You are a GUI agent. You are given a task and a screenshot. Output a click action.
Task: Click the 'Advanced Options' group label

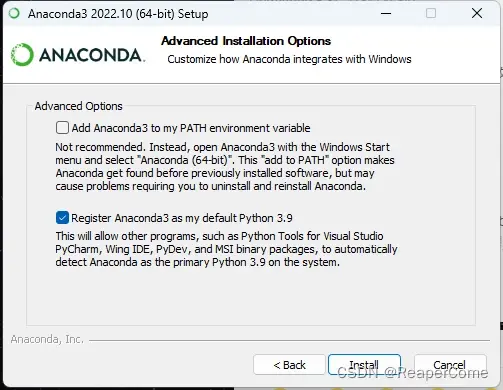[79, 106]
